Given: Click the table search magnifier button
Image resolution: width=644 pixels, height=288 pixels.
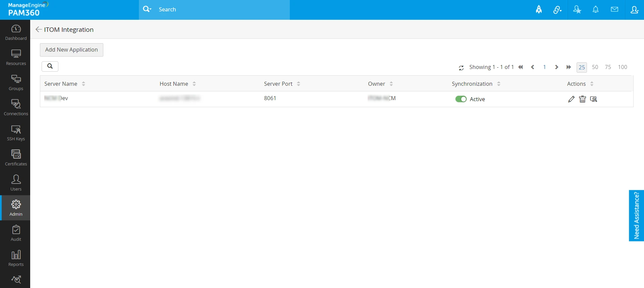Looking at the screenshot, I should 50,66.
